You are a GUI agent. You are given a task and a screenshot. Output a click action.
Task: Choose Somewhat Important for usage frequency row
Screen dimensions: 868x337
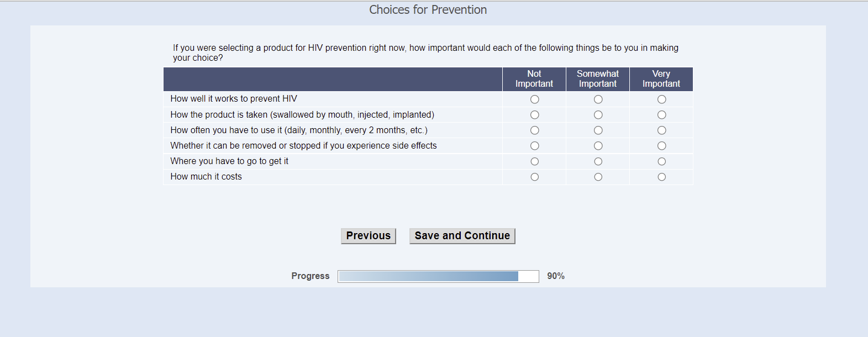coord(598,130)
